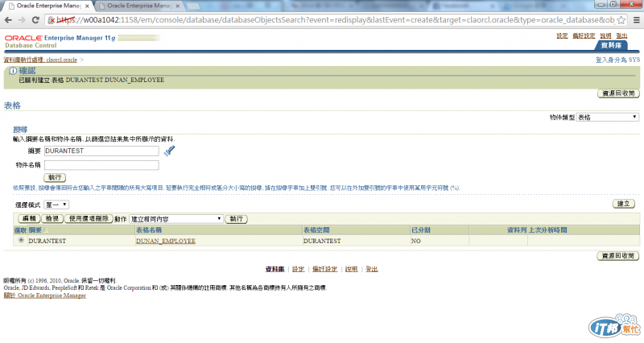Screen dimensions: 644x343
Task: Bookmark page with the star icon
Action: (x=621, y=19)
